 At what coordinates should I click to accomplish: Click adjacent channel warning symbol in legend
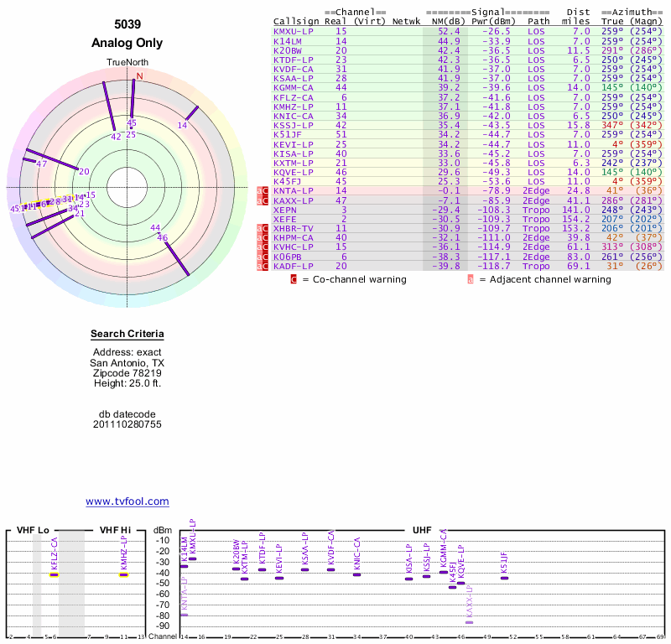(470, 279)
